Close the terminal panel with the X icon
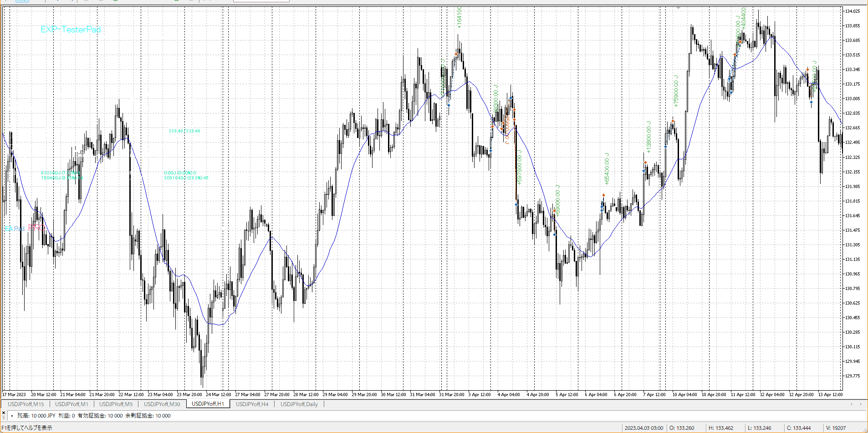The height and width of the screenshot is (433, 868). tap(3, 413)
